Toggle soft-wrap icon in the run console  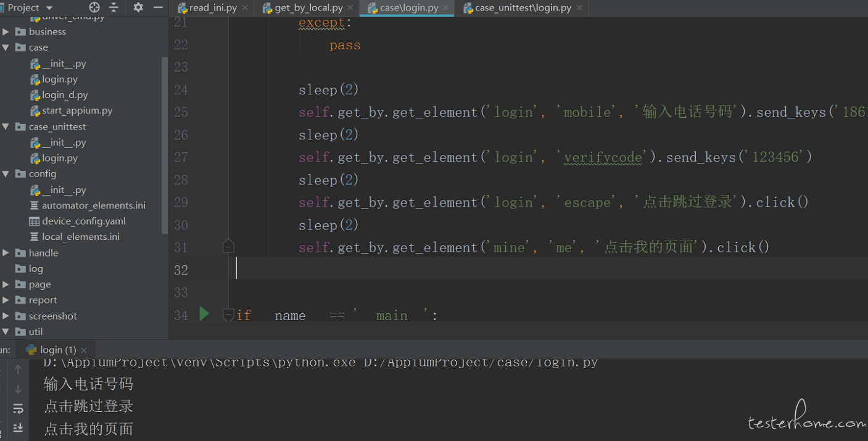(x=18, y=408)
